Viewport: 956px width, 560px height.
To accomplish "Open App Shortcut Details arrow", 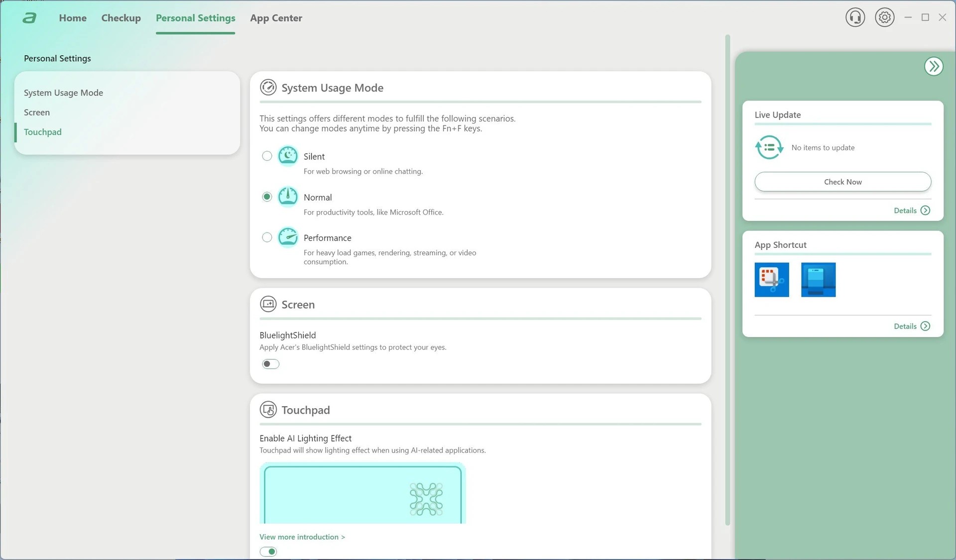I will (925, 326).
